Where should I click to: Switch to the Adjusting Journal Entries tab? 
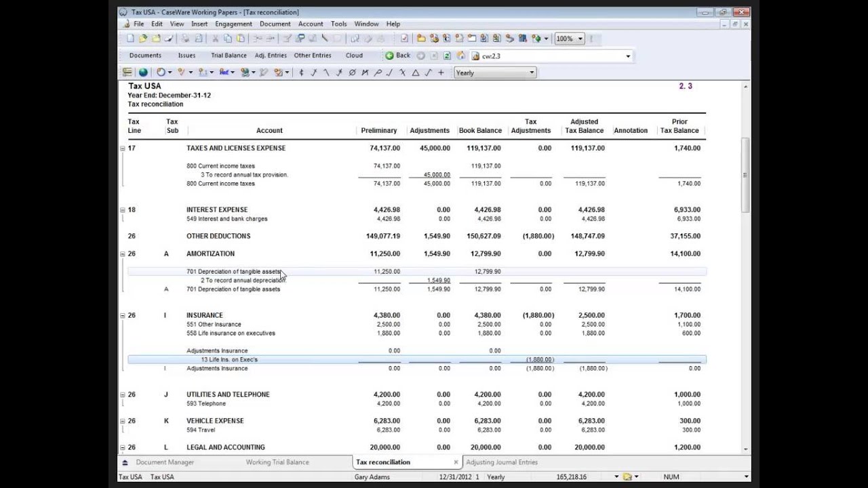pos(502,462)
